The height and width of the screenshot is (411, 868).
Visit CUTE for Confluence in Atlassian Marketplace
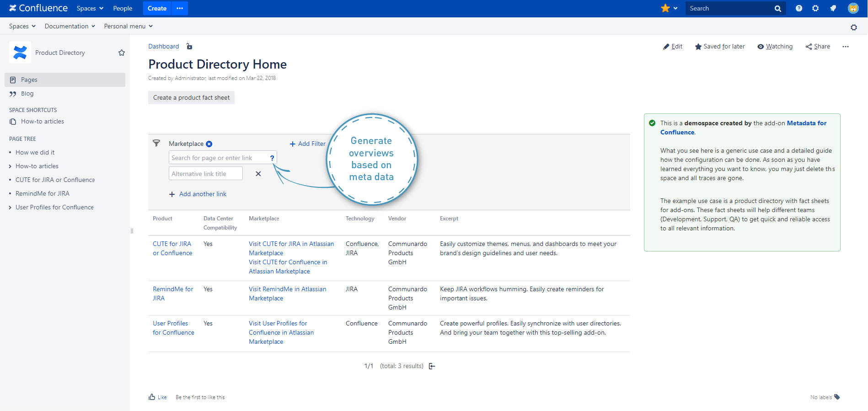(288, 267)
